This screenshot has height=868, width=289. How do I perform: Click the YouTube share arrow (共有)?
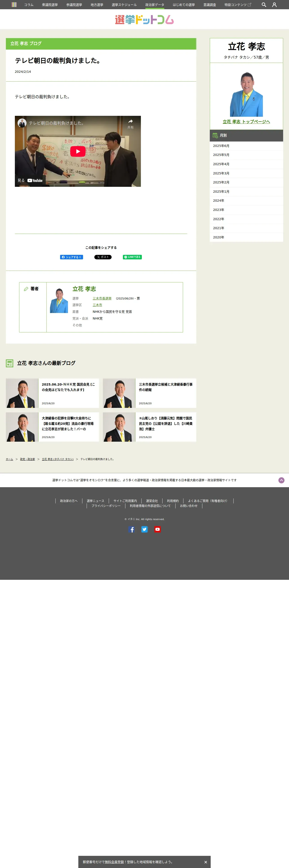pyautogui.click(x=131, y=124)
